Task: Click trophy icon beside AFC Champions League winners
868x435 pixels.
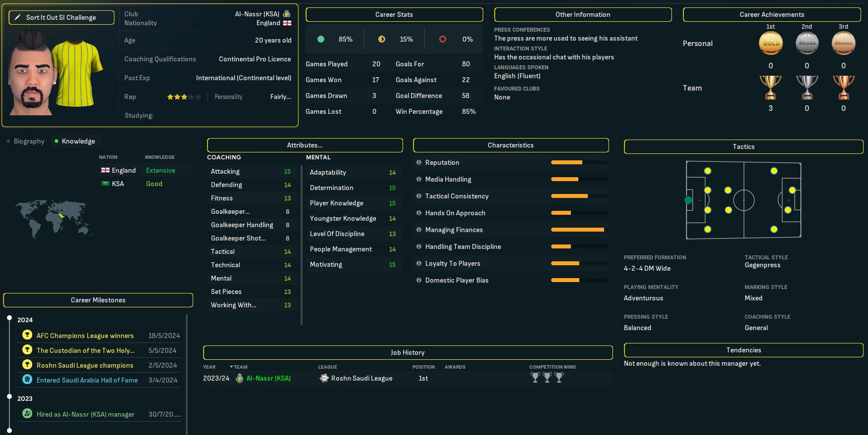Action: point(27,335)
